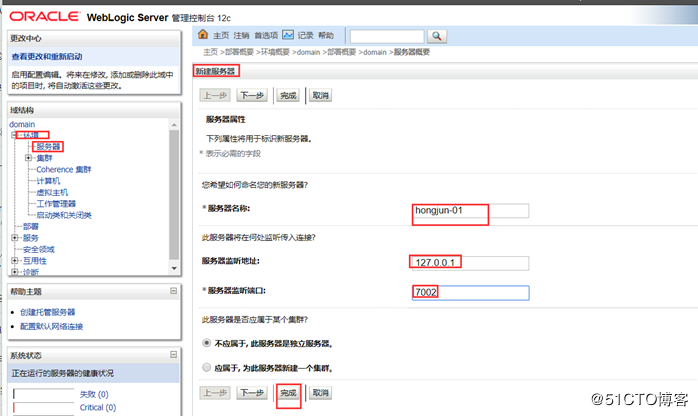
Task: Click bottom 取消 button
Action: click(x=320, y=393)
